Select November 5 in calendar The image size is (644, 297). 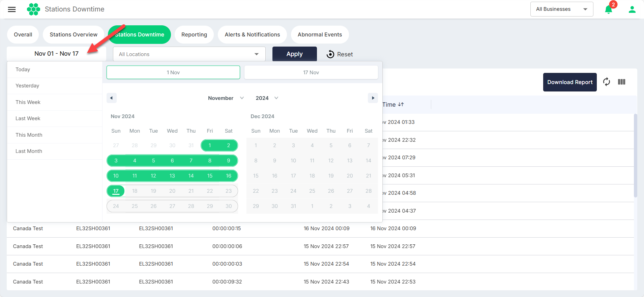coord(153,161)
